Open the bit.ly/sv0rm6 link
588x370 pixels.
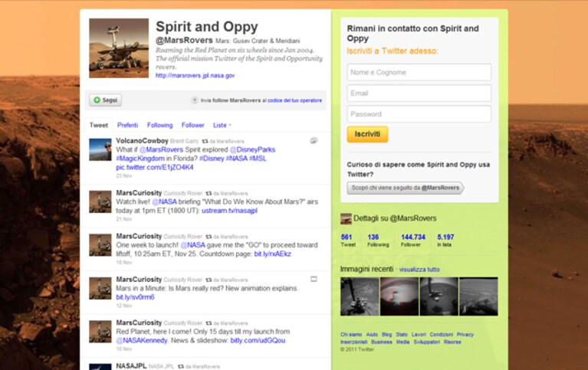tap(135, 297)
